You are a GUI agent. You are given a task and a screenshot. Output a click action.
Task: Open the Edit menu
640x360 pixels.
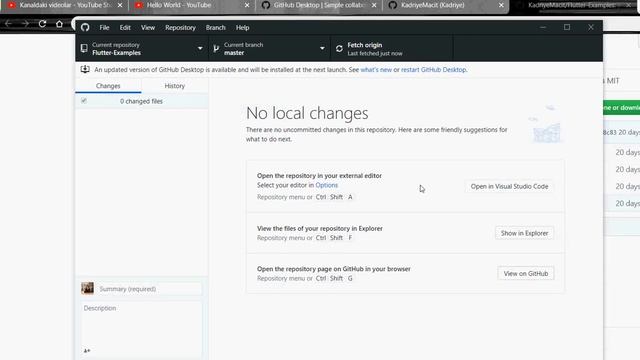[125, 28]
